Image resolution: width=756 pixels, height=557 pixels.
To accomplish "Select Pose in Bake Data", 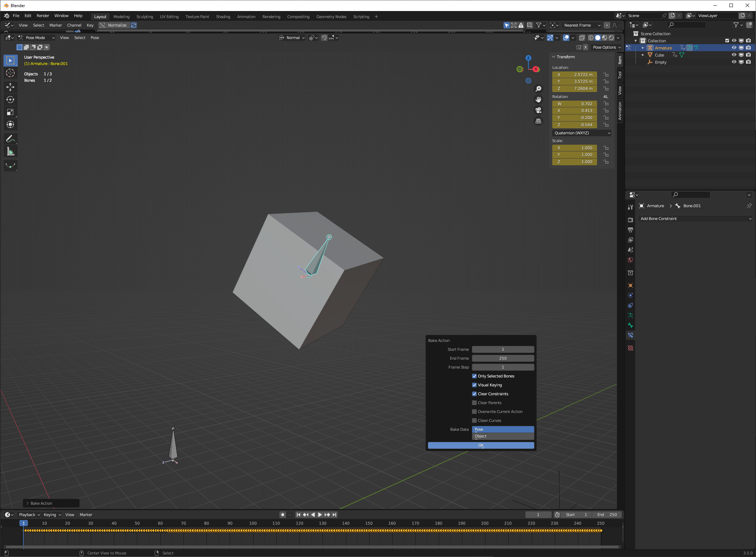I will tap(503, 429).
